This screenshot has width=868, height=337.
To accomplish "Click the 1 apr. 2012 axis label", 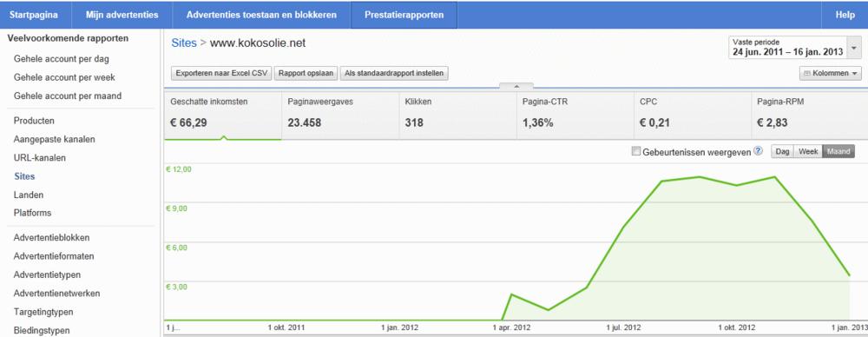I will tap(511, 327).
